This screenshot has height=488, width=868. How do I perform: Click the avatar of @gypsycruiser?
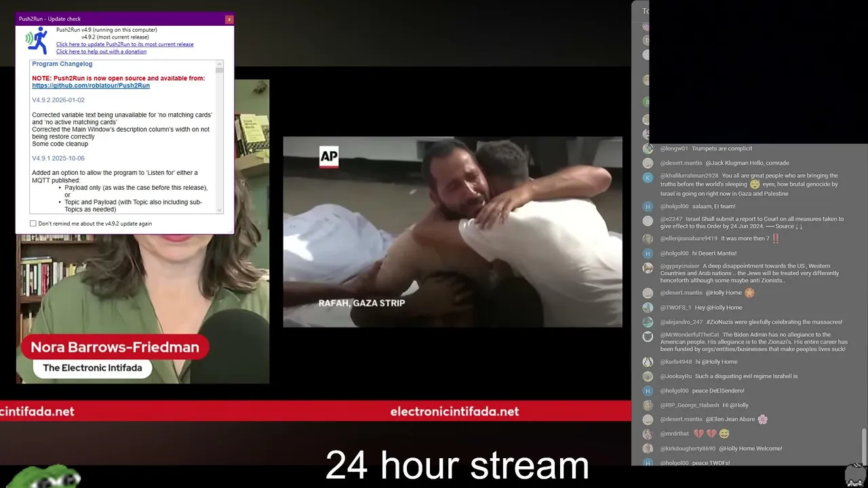click(648, 268)
